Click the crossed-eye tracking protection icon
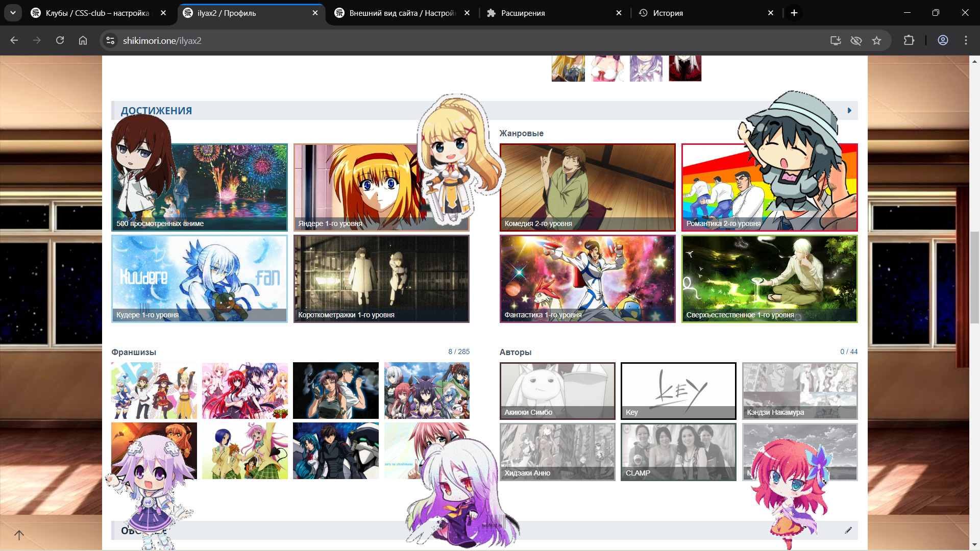 point(856,40)
